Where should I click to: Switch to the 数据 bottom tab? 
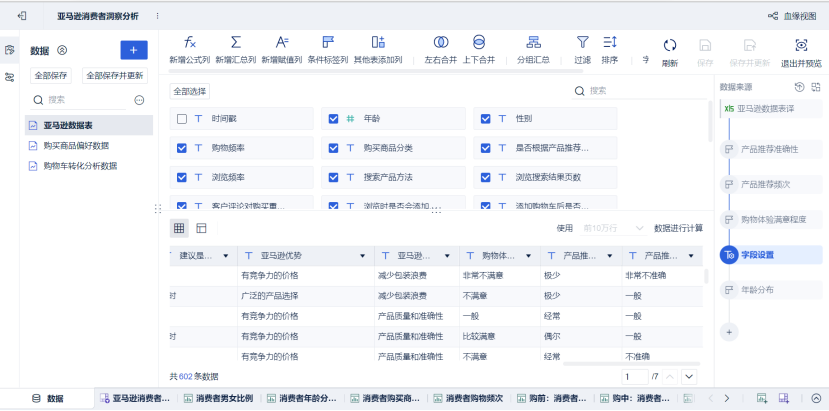point(48,399)
